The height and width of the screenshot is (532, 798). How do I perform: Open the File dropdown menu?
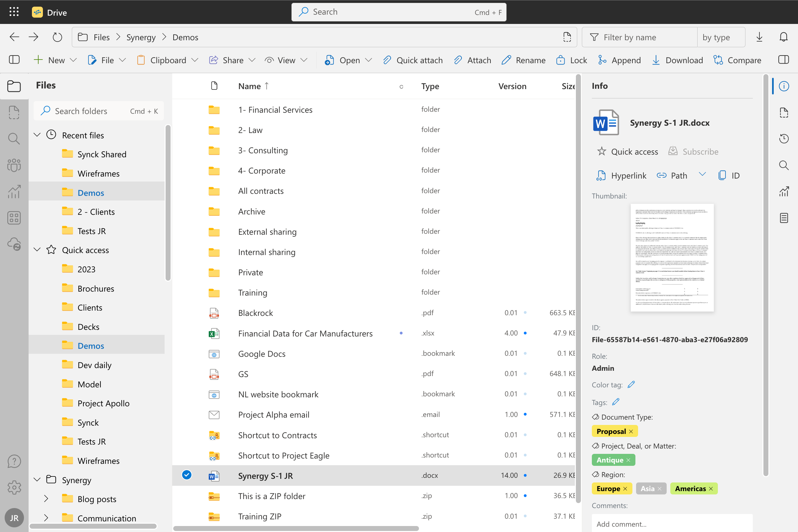122,60
